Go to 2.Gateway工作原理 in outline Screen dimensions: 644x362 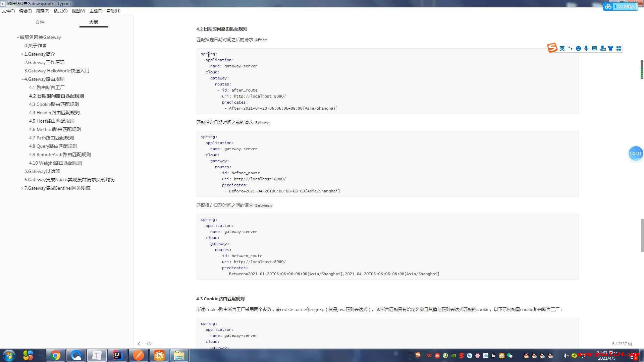point(44,62)
